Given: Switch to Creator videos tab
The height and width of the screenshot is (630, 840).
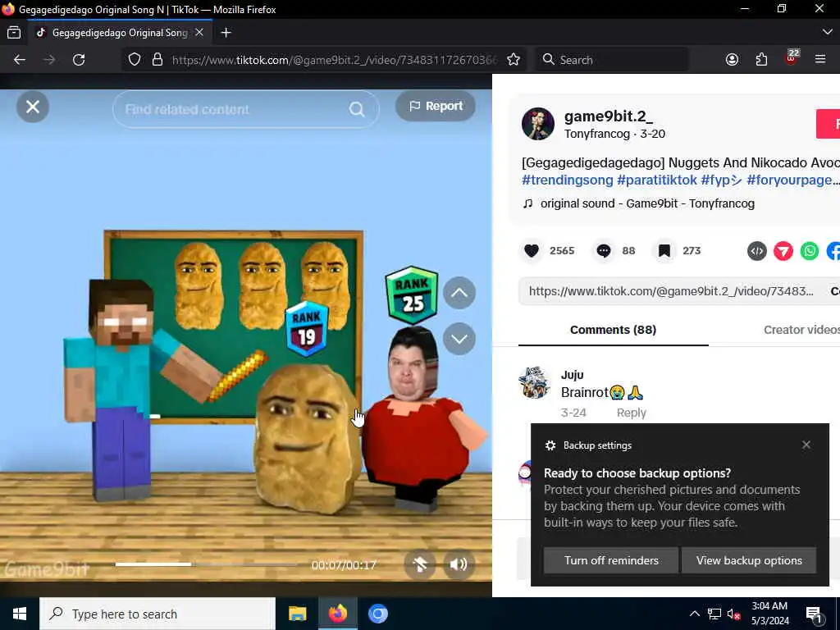Looking at the screenshot, I should tap(801, 330).
